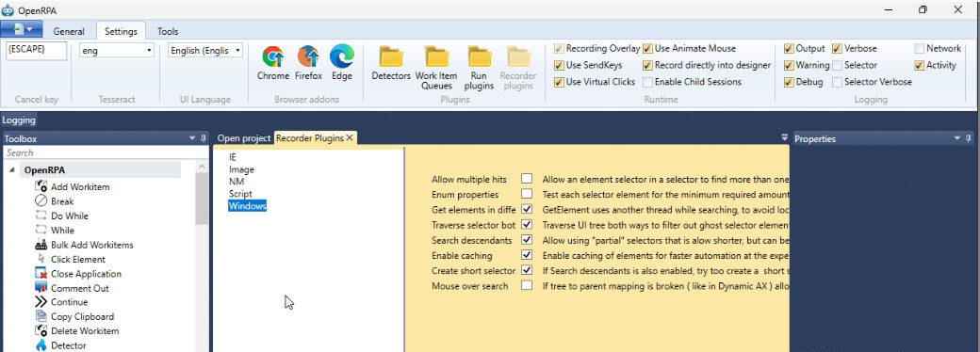Select the Bulk Add Workitems activity
980x352 pixels.
point(91,245)
